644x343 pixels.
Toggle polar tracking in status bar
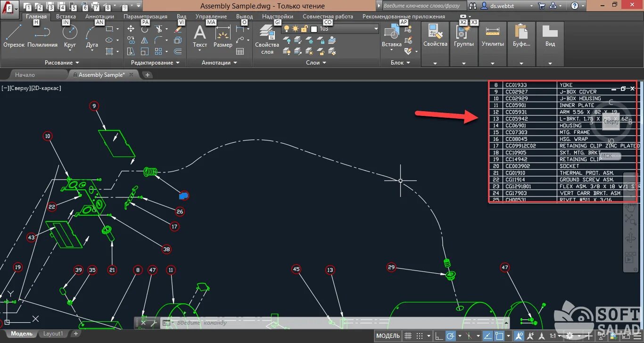(451, 336)
